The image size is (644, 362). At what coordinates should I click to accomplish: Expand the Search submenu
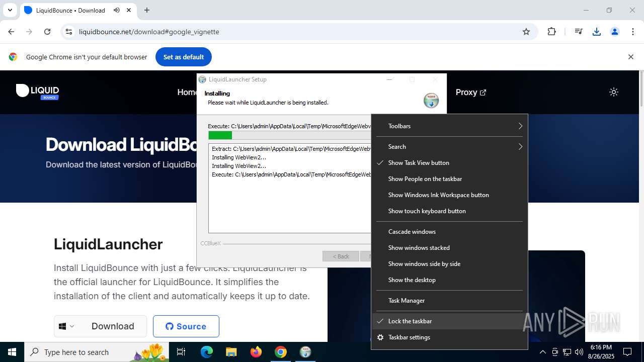(450, 147)
